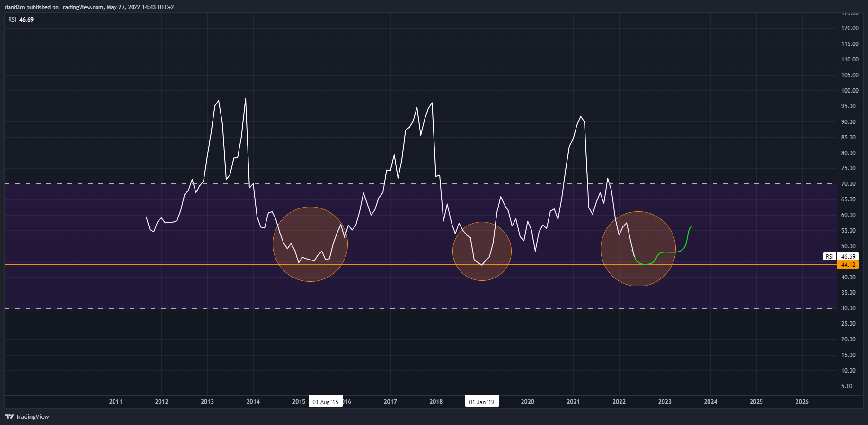Select the orange circle around the 2019 low
Viewport: 868px width, 425px height.
pos(482,252)
